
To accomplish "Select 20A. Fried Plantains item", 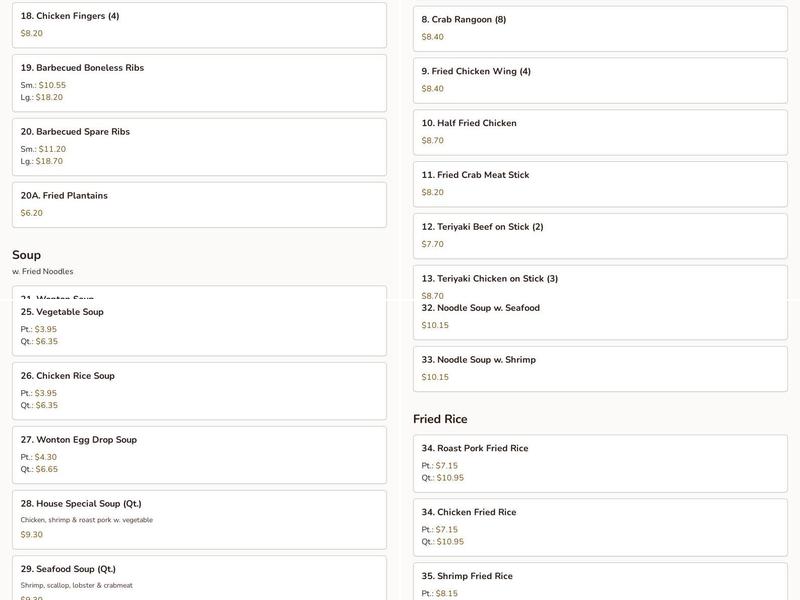I will tap(199, 205).
